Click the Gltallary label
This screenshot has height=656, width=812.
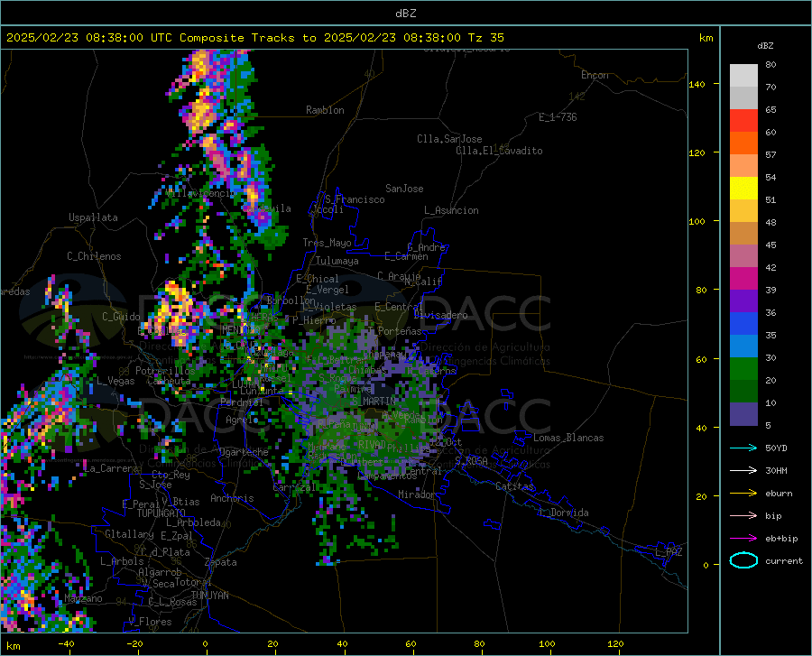pos(129,534)
